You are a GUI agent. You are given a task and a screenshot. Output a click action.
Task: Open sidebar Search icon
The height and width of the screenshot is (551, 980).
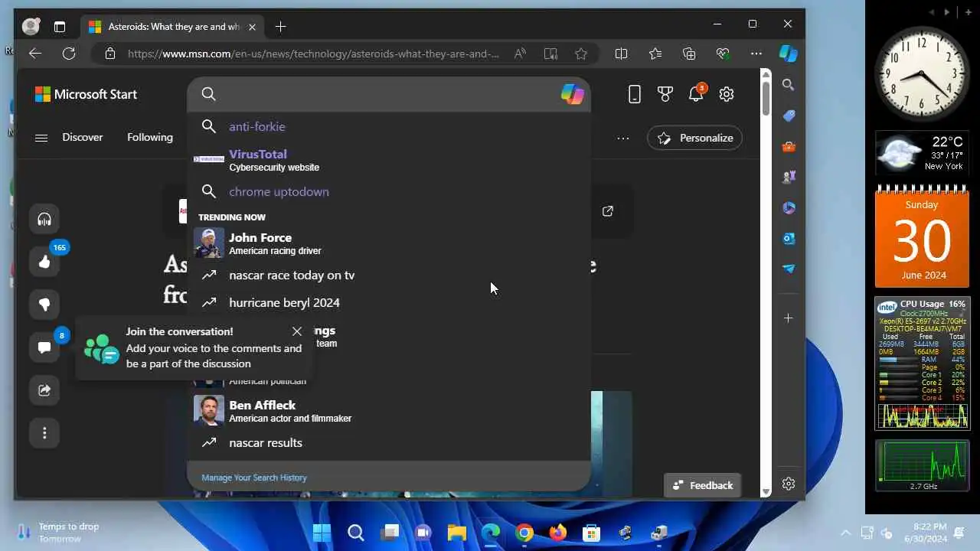[789, 85]
